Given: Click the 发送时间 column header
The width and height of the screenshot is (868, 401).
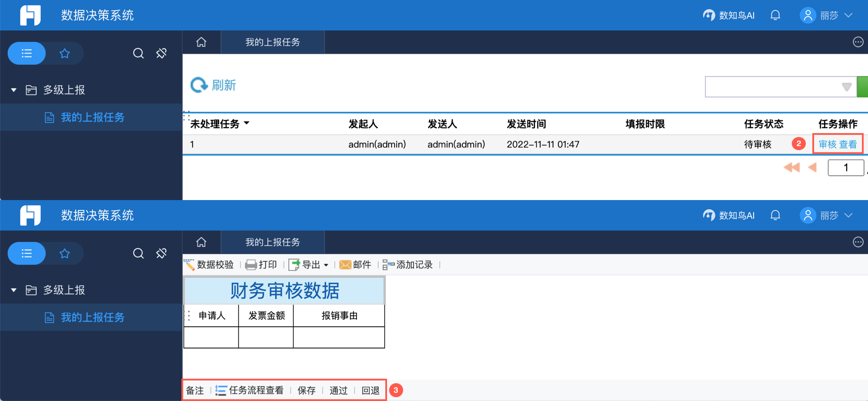Looking at the screenshot, I should [526, 124].
